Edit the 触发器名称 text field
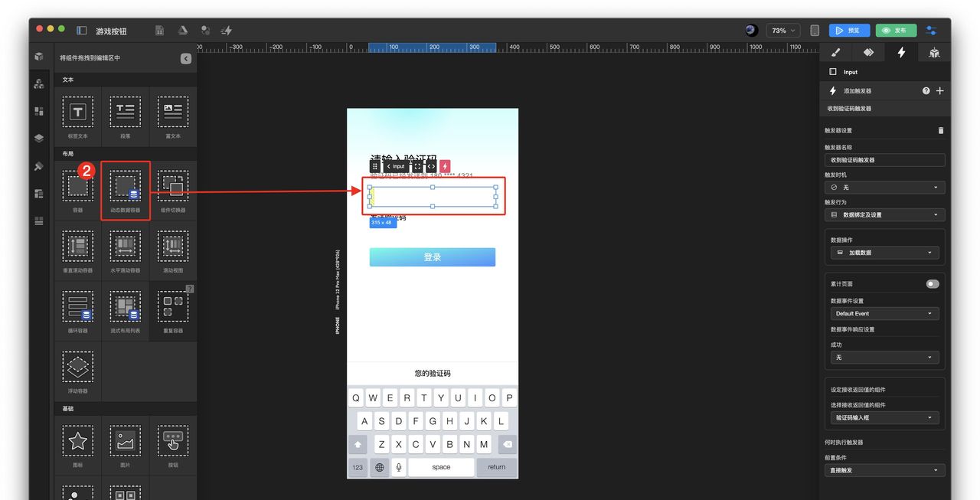Viewport: 980px width, 500px height. [x=885, y=160]
